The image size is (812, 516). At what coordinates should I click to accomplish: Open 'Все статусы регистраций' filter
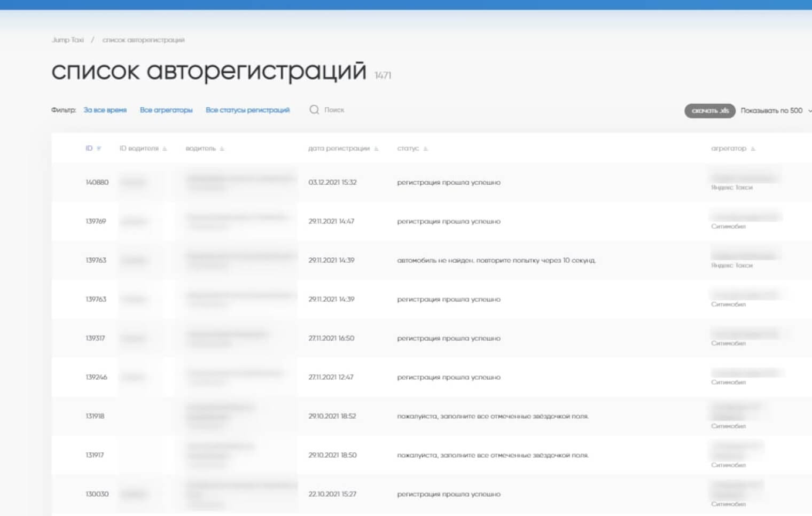247,110
